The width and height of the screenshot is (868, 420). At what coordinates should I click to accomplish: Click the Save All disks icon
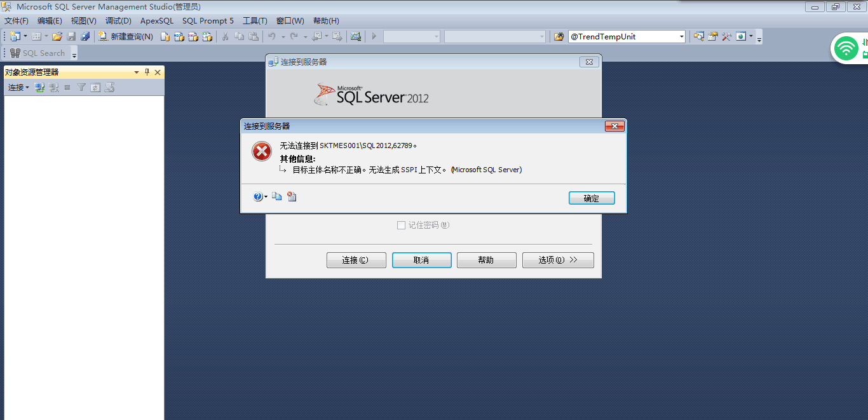point(85,37)
